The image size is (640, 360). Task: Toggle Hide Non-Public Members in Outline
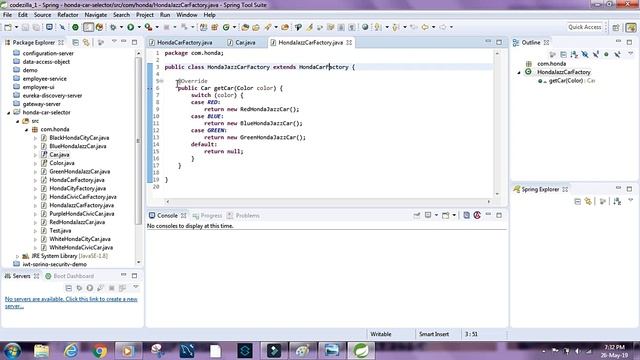pos(606,54)
